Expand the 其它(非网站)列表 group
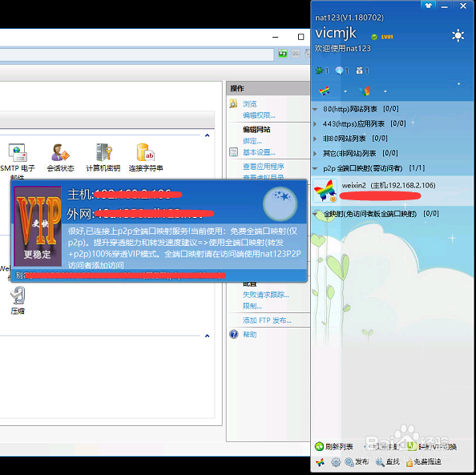 (x=315, y=153)
